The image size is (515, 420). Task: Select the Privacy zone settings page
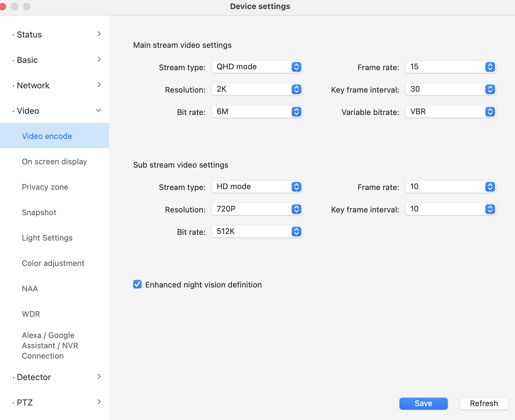point(45,187)
